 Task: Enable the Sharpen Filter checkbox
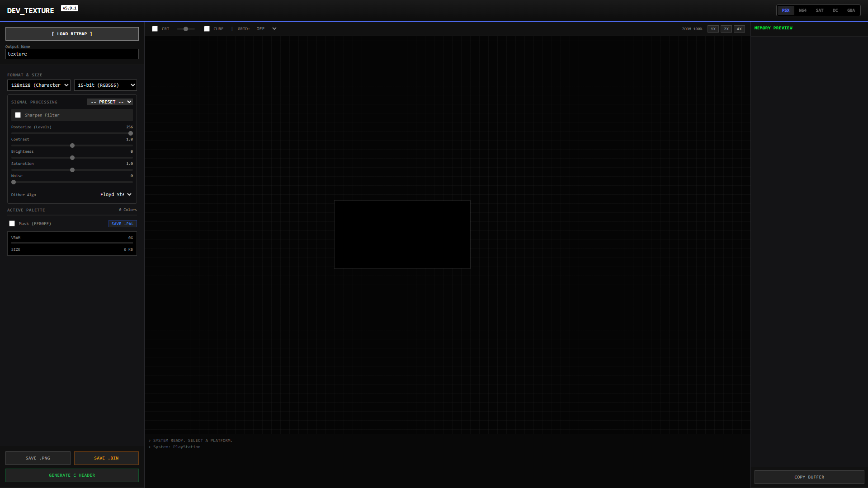pos(18,115)
